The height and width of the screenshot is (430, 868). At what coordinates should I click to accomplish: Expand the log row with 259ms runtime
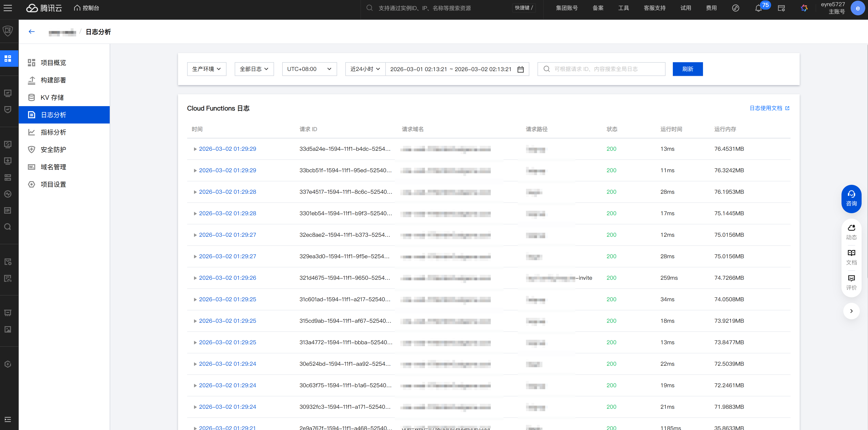[195, 278]
